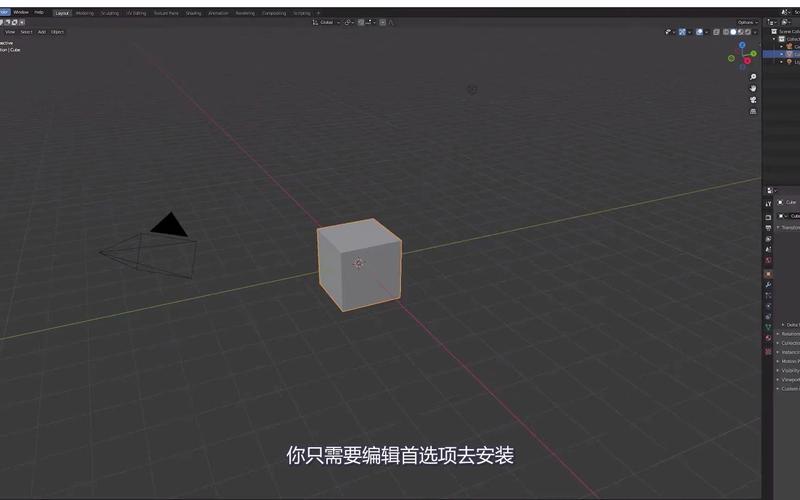Open the Object menu in viewport header
The height and width of the screenshot is (500, 800).
tap(57, 32)
